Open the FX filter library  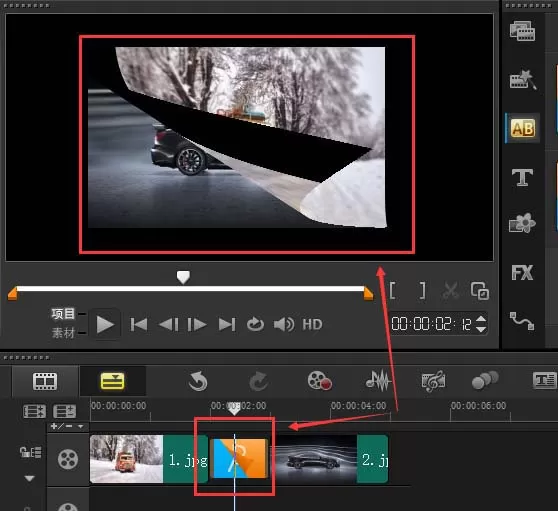click(x=522, y=273)
